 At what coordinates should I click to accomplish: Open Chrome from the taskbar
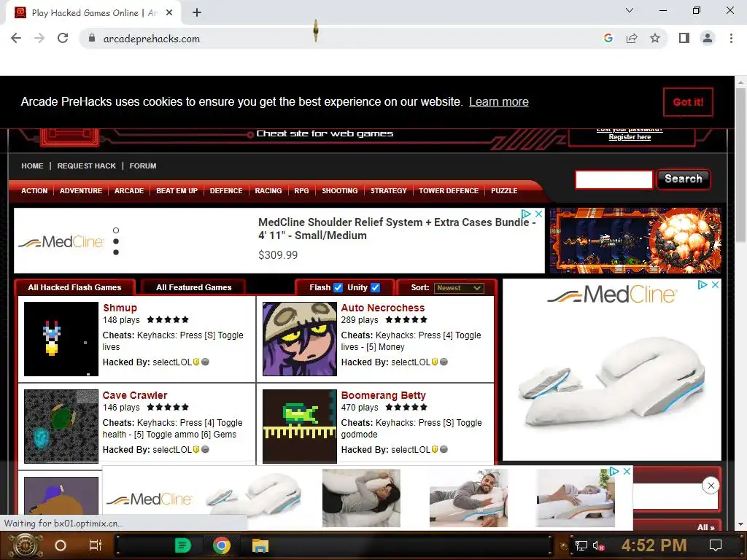(x=222, y=545)
